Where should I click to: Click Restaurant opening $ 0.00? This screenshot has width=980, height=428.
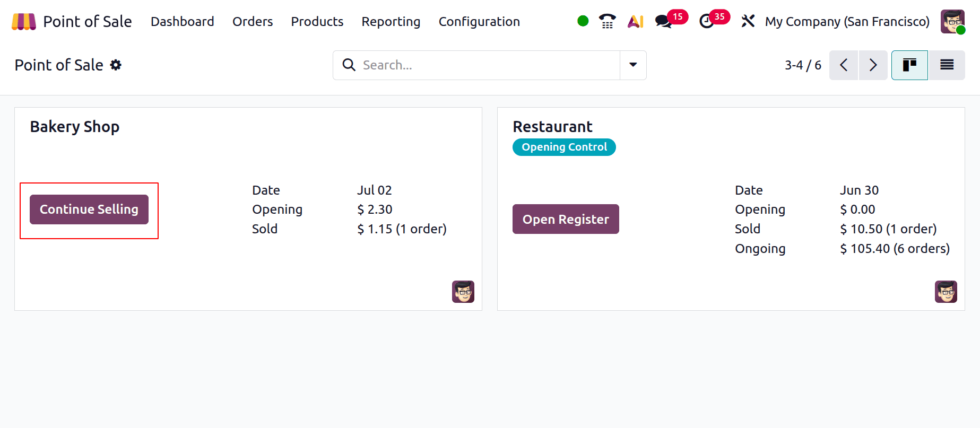(857, 209)
